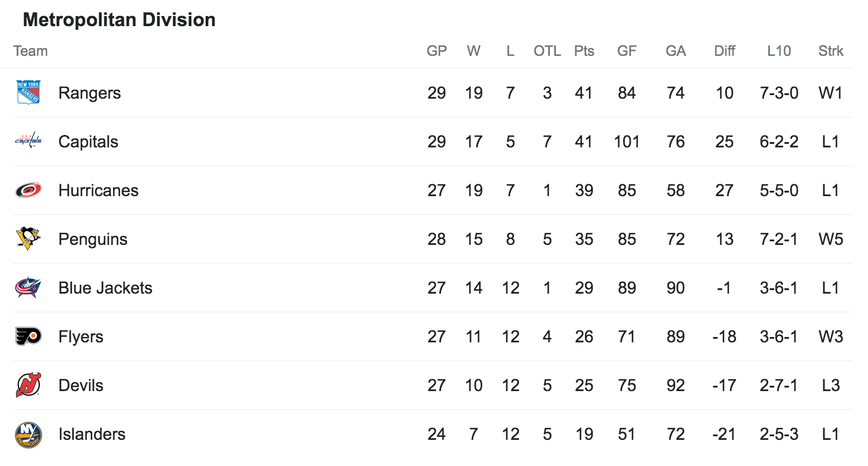Select the Penguins W5 streak cell

(x=831, y=240)
